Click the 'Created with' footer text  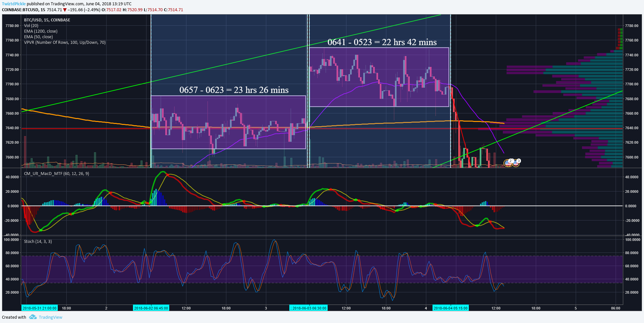click(14, 317)
